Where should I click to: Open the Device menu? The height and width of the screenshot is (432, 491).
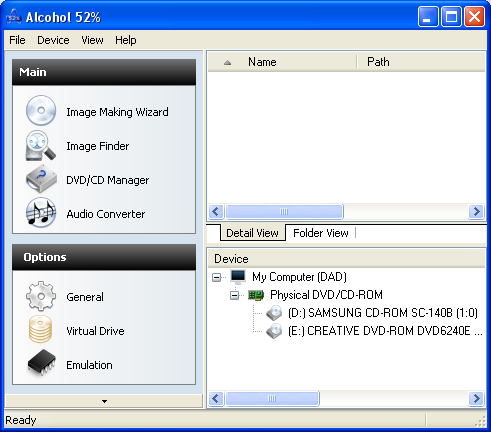pos(53,40)
